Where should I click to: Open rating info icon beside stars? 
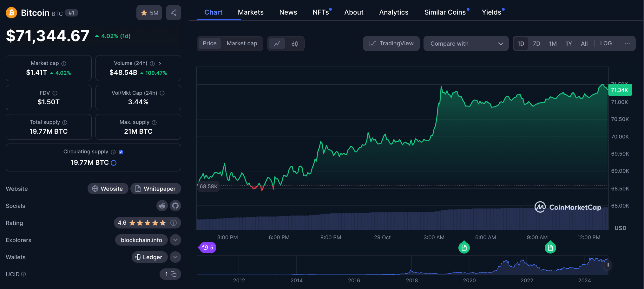[x=174, y=223]
